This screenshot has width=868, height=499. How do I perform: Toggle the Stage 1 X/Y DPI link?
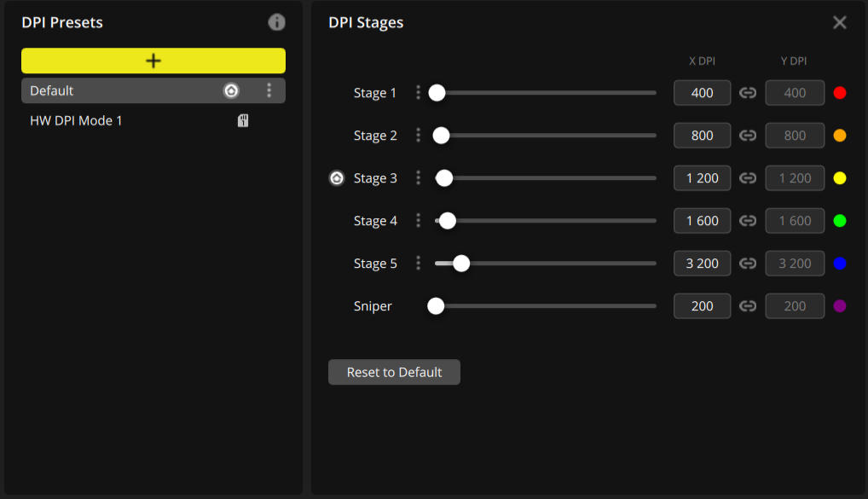click(748, 93)
